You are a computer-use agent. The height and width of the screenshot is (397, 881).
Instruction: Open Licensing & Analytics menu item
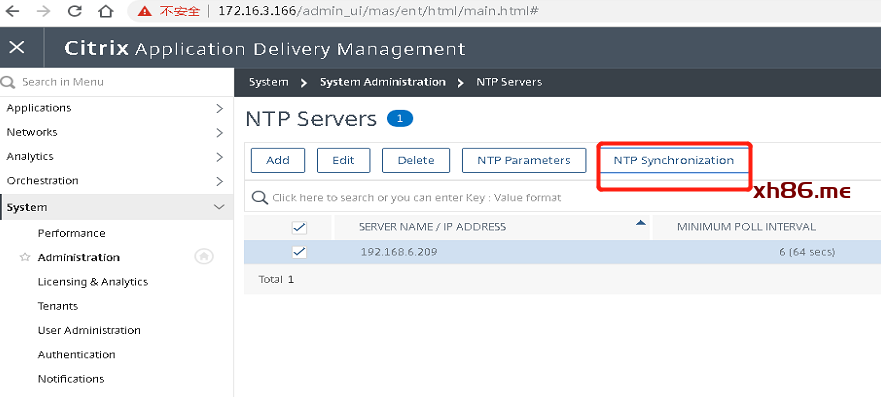[x=93, y=282]
